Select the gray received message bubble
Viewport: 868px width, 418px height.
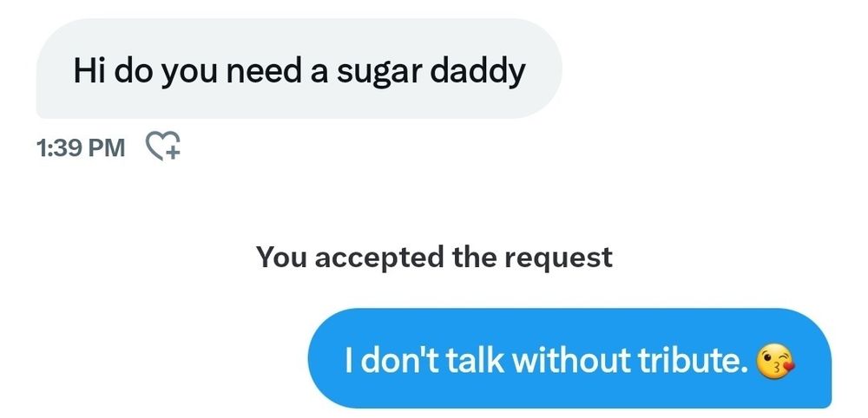(x=299, y=69)
